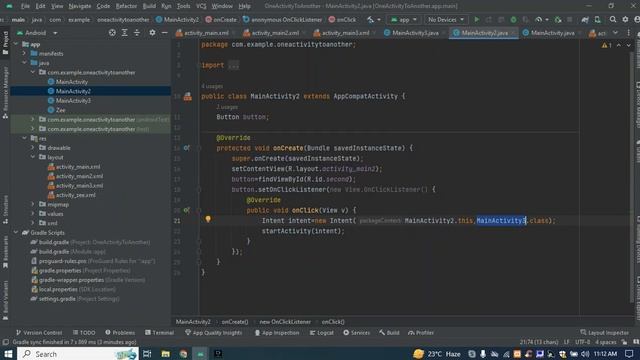The width and height of the screenshot is (640, 360).
Task: Sync project with Gradle files icon
Action: 585,20
